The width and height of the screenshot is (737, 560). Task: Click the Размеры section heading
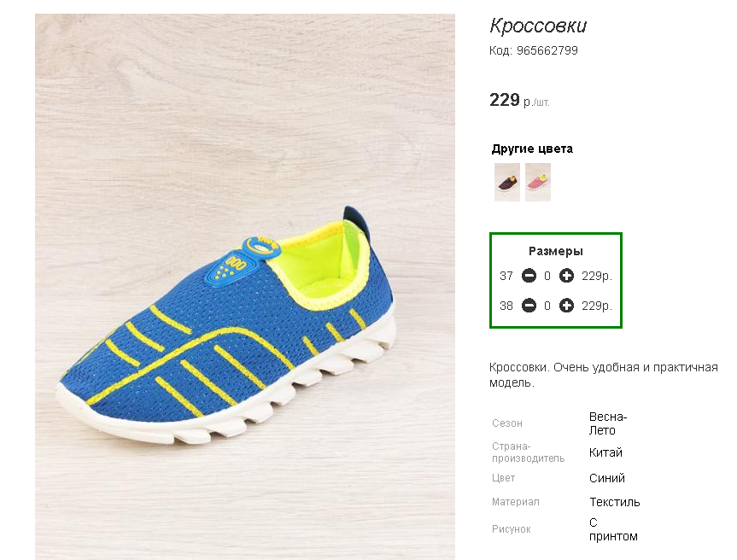(x=556, y=251)
